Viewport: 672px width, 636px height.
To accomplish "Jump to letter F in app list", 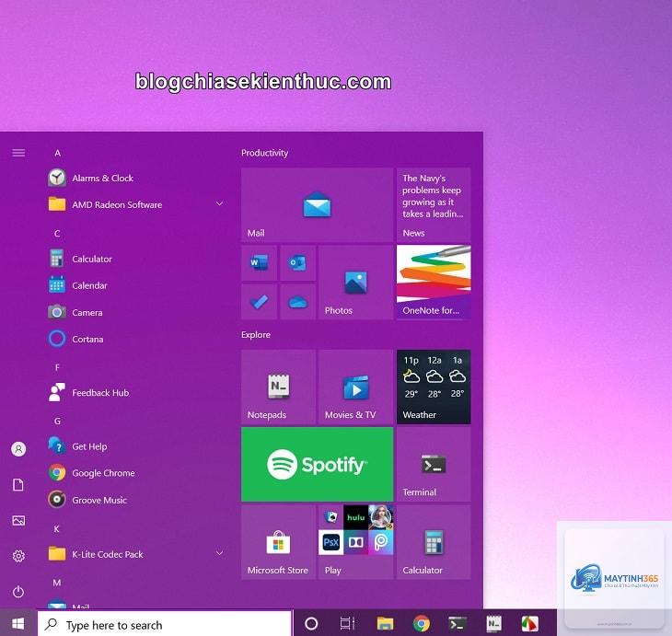I will 57,367.
